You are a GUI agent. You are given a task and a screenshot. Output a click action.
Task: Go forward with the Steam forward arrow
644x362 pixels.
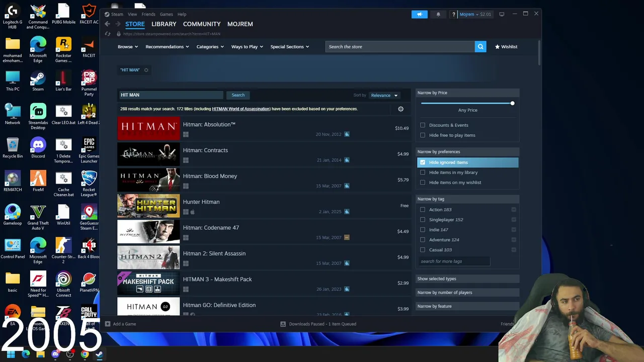[x=118, y=24]
